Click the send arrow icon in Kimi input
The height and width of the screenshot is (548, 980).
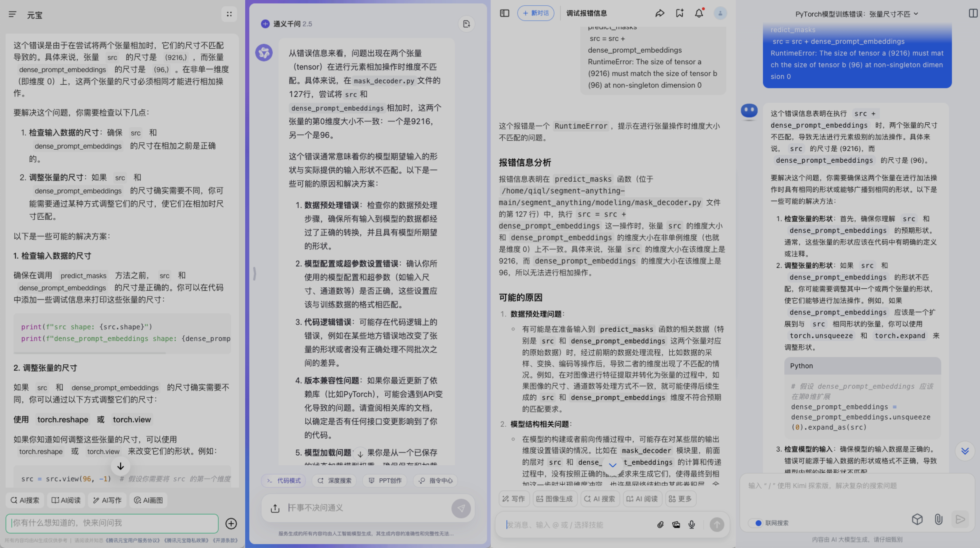[960, 519]
